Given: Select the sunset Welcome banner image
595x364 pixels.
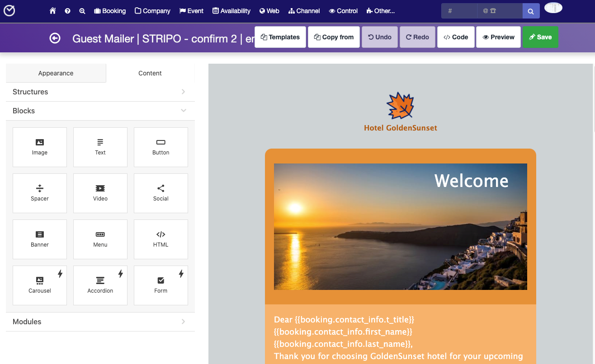Looking at the screenshot, I should tap(401, 227).
